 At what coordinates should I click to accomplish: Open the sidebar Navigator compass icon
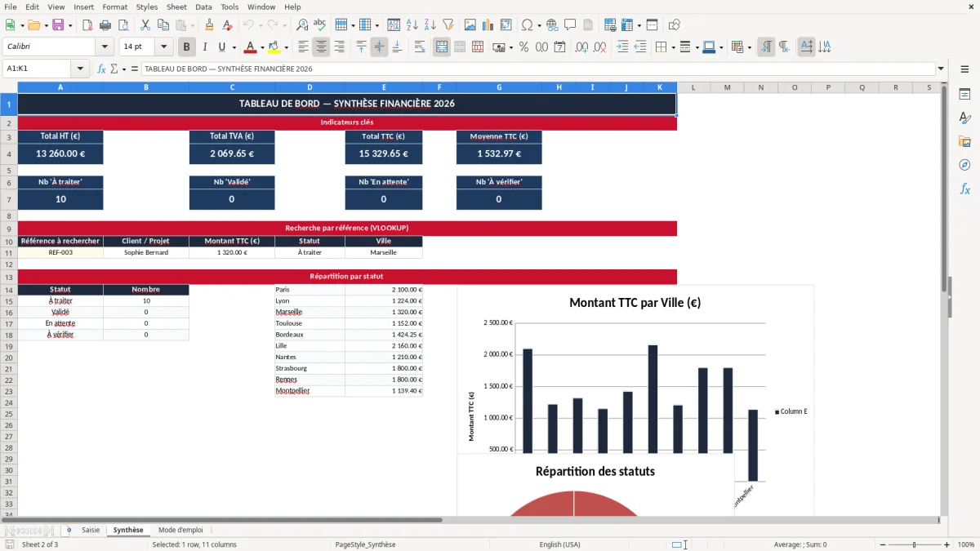point(964,165)
